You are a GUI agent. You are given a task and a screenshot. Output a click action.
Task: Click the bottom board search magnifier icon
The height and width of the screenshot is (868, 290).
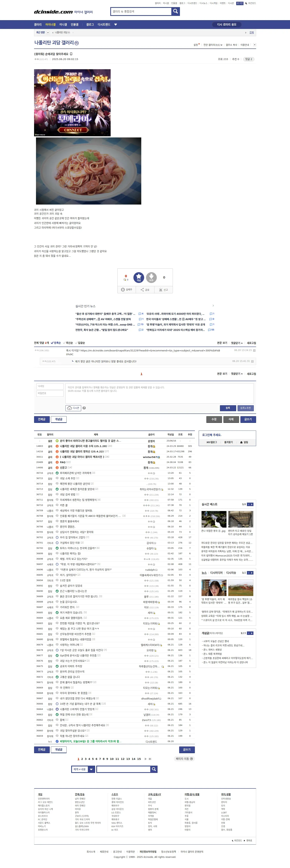point(154,769)
